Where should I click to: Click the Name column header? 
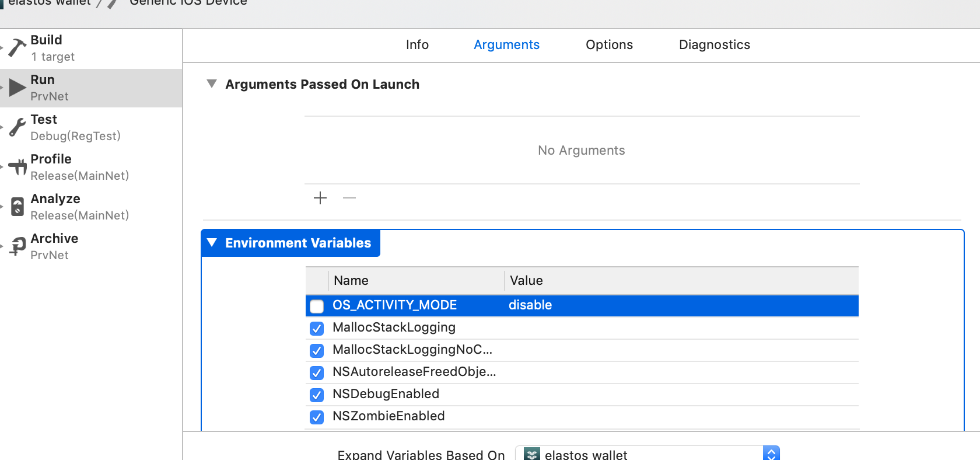pyautogui.click(x=416, y=281)
